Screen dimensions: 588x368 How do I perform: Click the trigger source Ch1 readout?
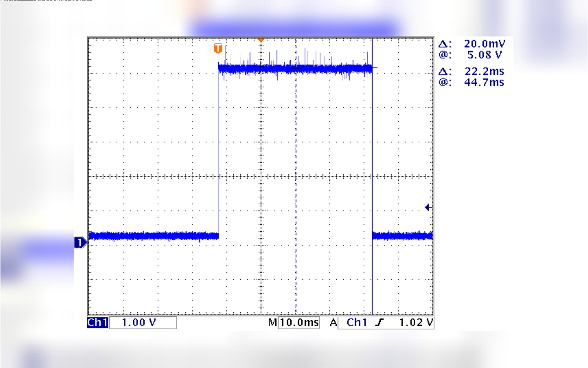(x=357, y=322)
